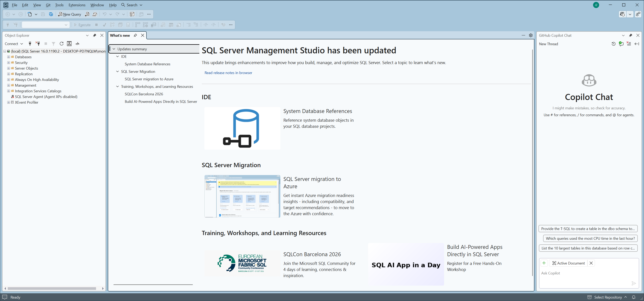This screenshot has height=301, width=644.
Task: Open the View menu
Action: pyautogui.click(x=37, y=5)
